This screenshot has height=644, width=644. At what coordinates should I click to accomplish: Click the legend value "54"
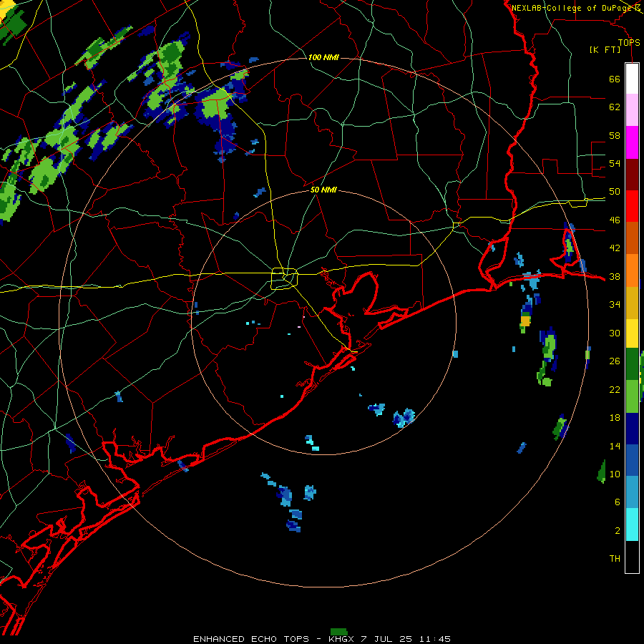point(615,163)
